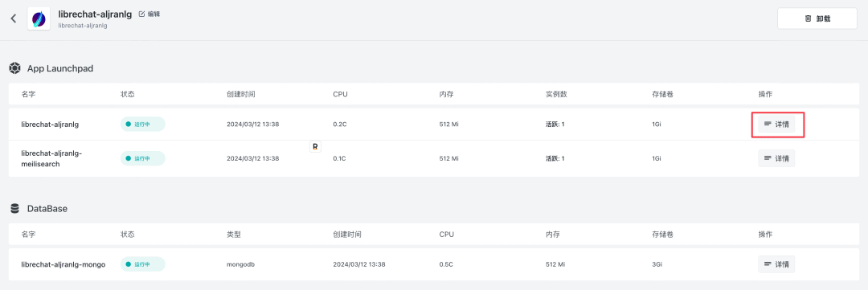Click the small R badge icon
Screen dimensions: 868x290
[x=315, y=147]
